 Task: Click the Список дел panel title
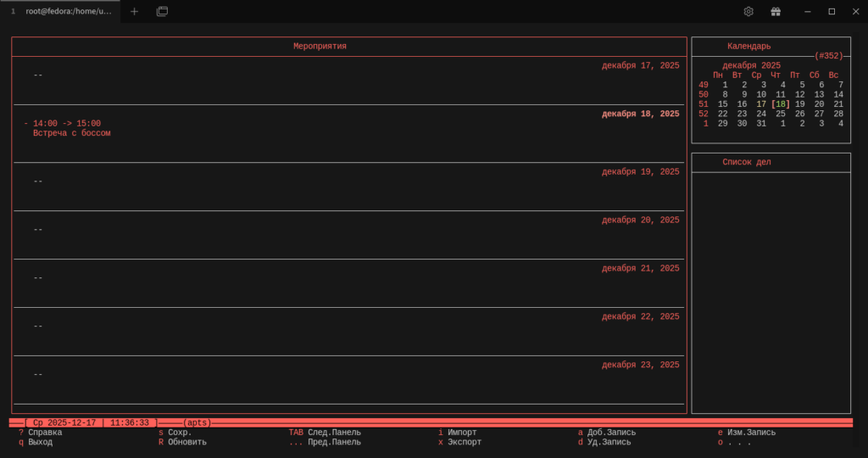[747, 162]
